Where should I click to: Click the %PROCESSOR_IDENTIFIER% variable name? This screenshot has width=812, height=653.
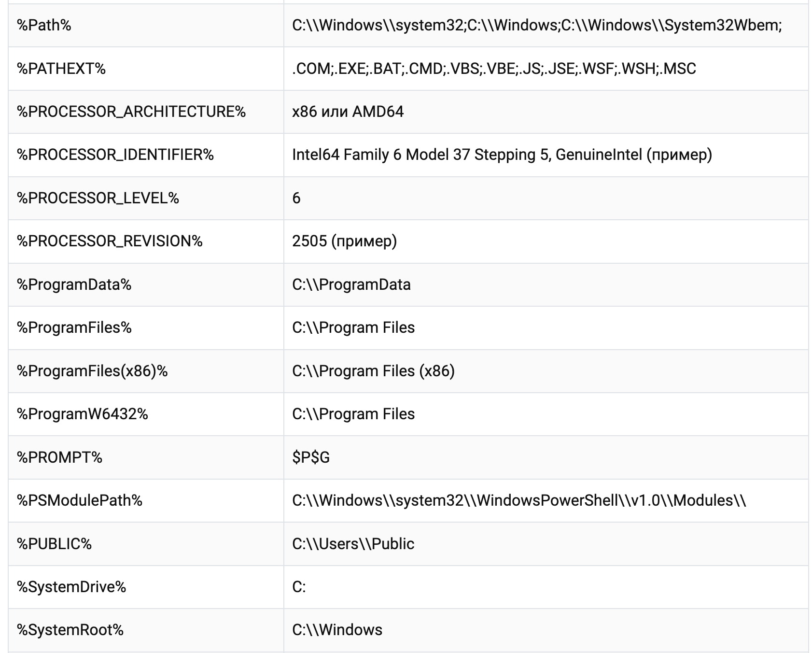coord(115,155)
